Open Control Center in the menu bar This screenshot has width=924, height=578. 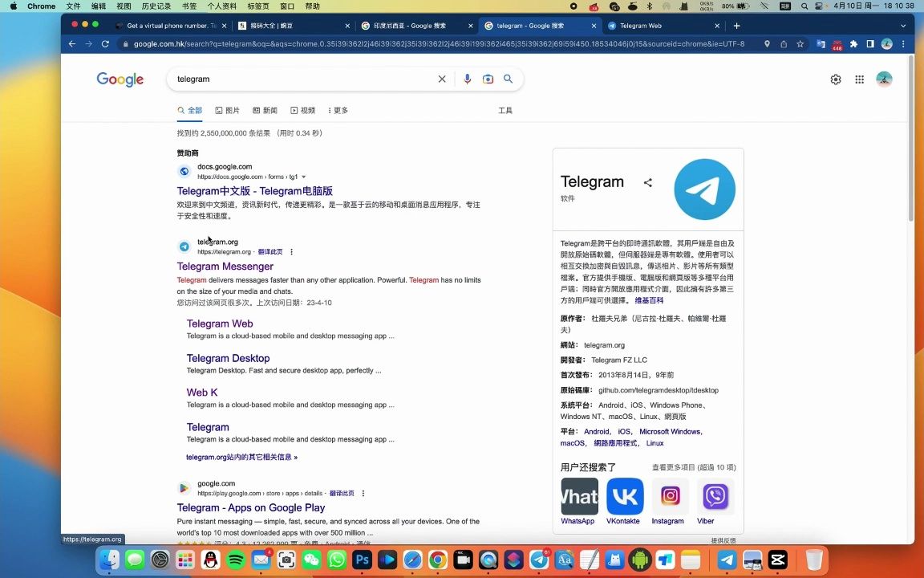coord(819,6)
